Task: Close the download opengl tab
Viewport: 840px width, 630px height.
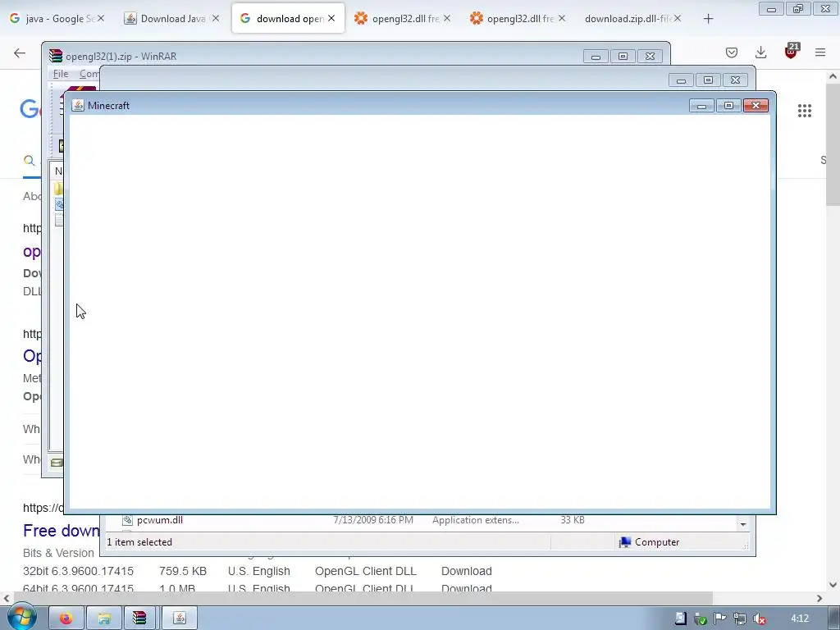Action: click(x=331, y=18)
